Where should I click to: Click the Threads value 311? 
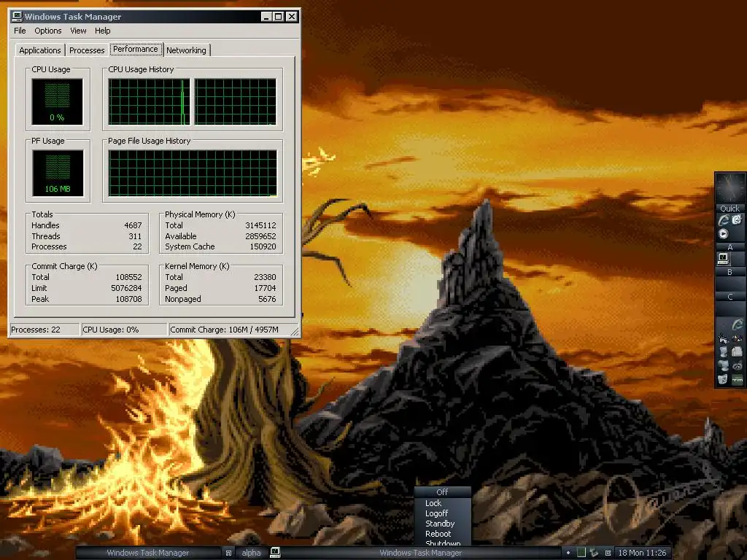(x=135, y=236)
